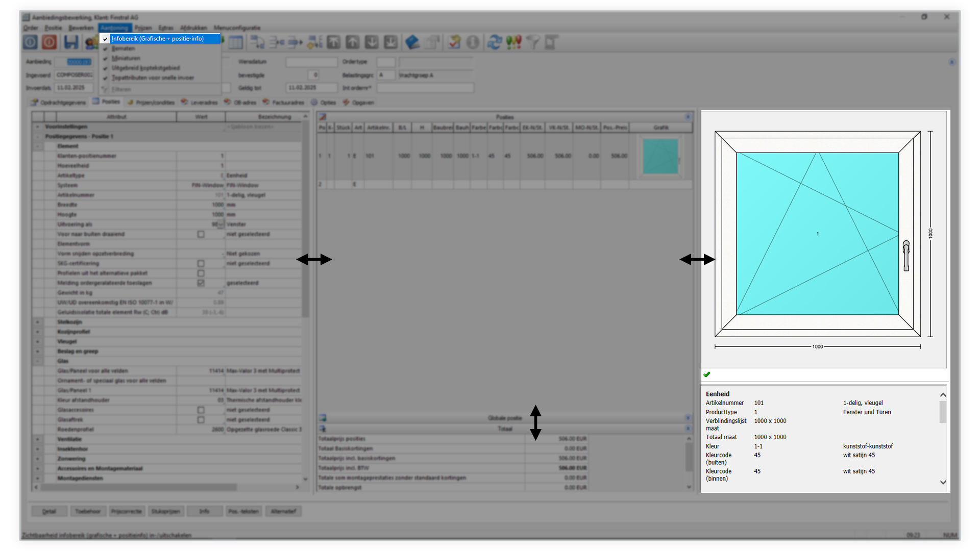
Task: Click the window handle in the drawing
Action: tap(906, 256)
